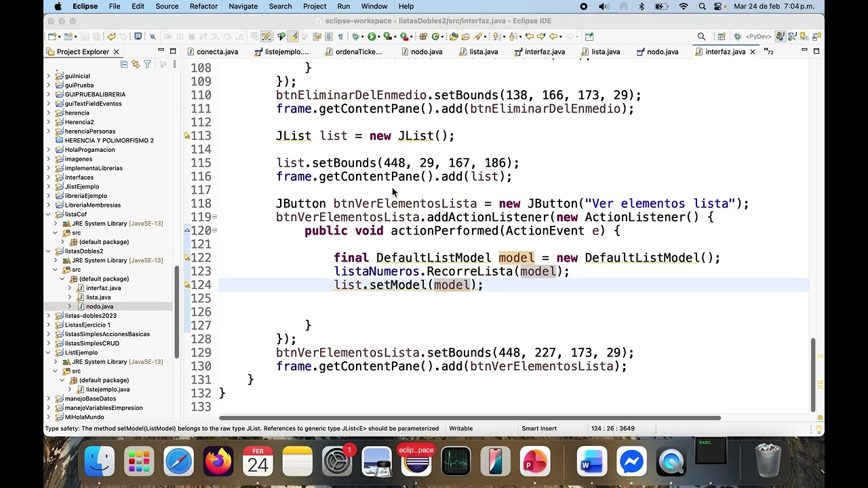Select lista.java in Project Explorer
The image size is (868, 488).
(x=98, y=297)
